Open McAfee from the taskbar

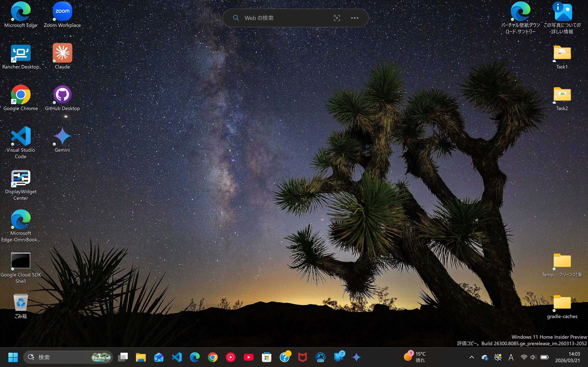click(303, 357)
